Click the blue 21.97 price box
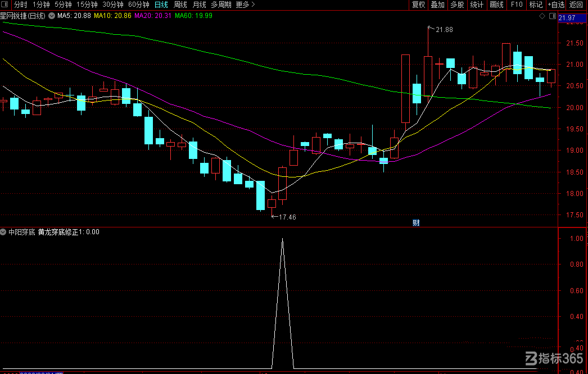The height and width of the screenshot is (374, 588). (x=572, y=17)
